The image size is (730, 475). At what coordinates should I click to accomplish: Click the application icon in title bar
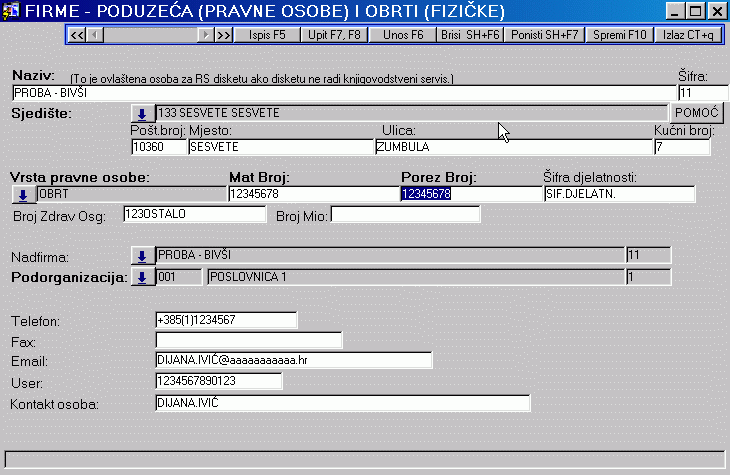11,10
